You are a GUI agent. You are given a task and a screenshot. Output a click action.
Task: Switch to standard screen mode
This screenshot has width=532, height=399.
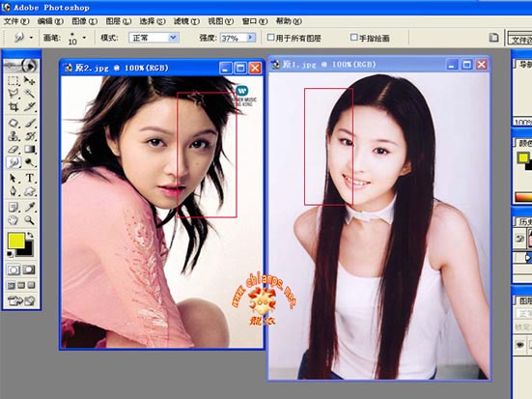point(12,285)
